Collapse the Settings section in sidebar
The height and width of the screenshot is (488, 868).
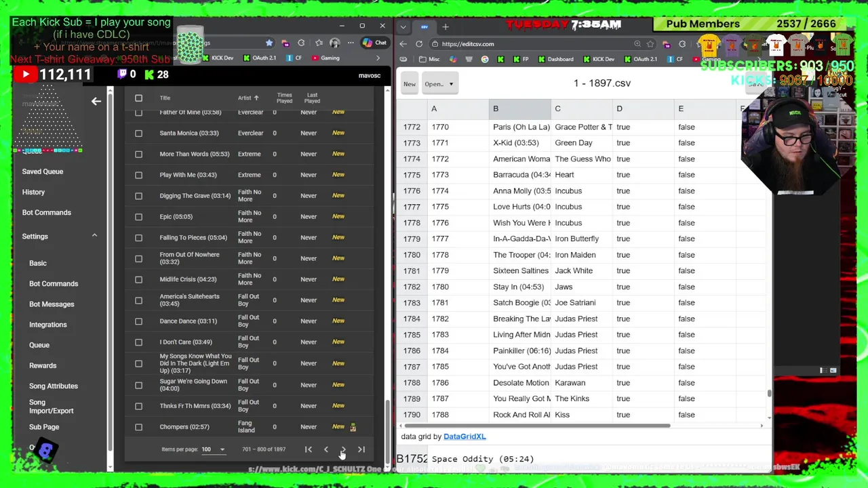(94, 236)
